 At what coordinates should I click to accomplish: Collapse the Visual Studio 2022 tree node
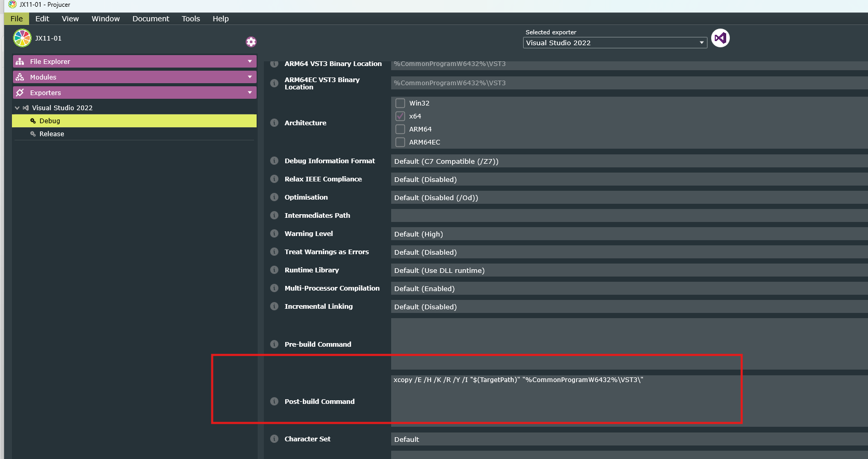pyautogui.click(x=17, y=108)
